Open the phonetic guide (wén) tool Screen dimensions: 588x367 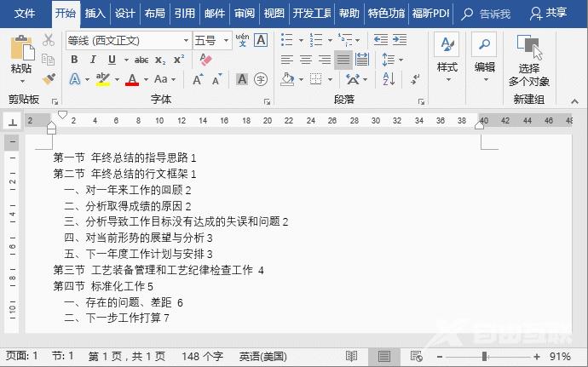click(x=242, y=40)
